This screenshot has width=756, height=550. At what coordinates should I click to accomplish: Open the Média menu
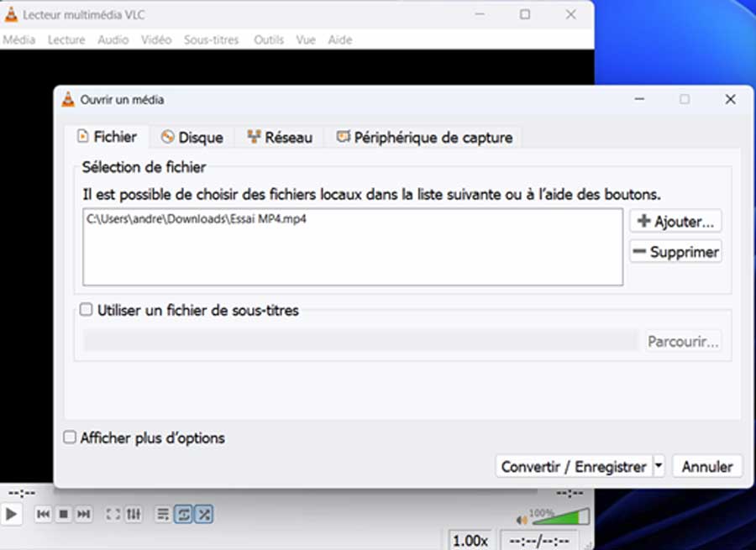coord(18,40)
